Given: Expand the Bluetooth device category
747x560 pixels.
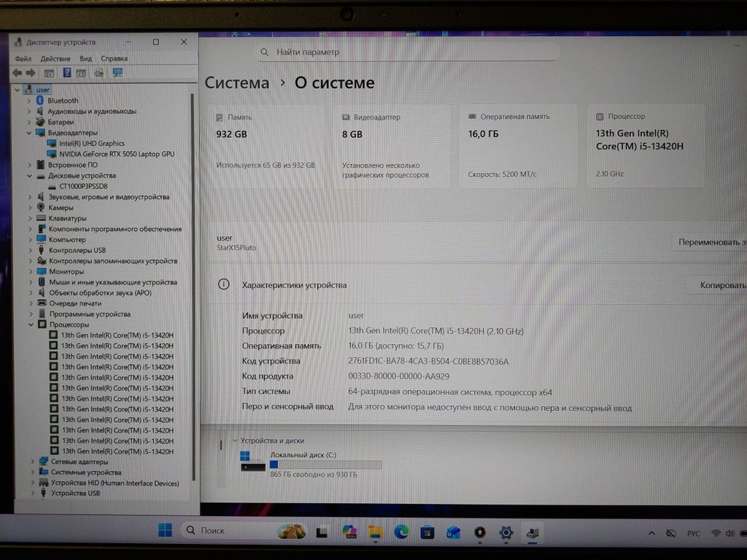Looking at the screenshot, I should tap(30, 101).
